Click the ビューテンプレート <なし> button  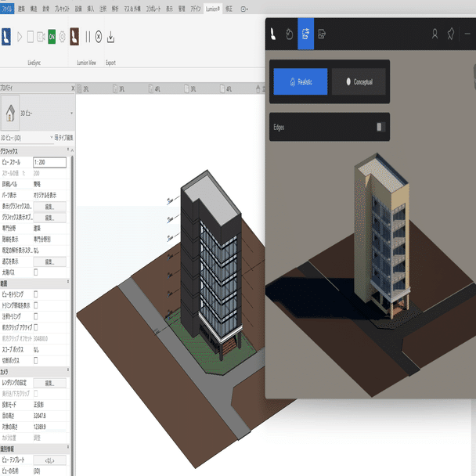[x=50, y=460]
